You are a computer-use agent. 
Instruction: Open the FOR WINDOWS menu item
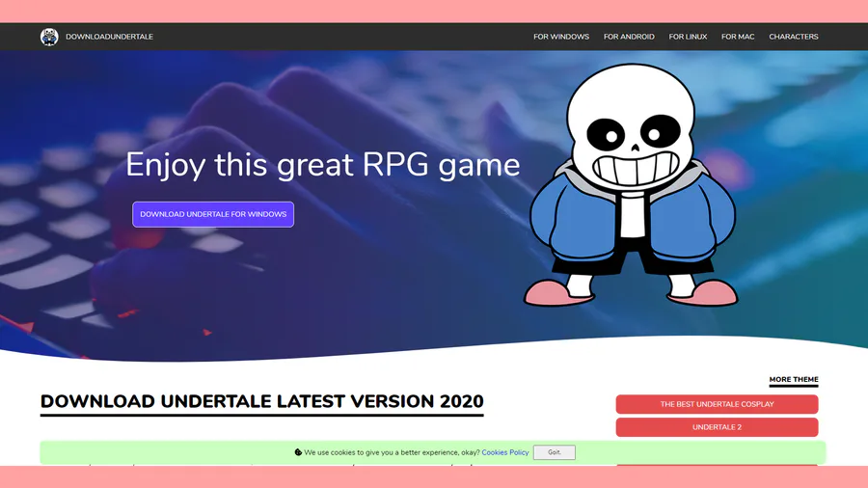(x=560, y=37)
